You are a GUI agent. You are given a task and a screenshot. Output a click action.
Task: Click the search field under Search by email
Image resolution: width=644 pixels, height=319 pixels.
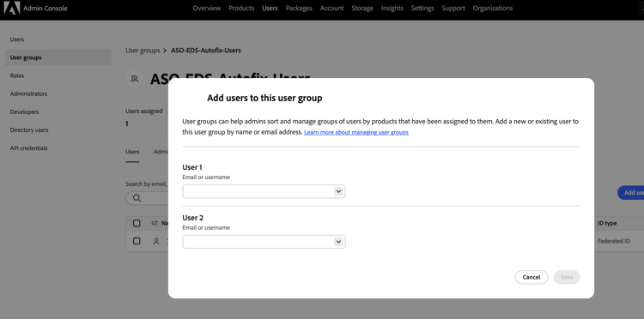click(x=147, y=198)
